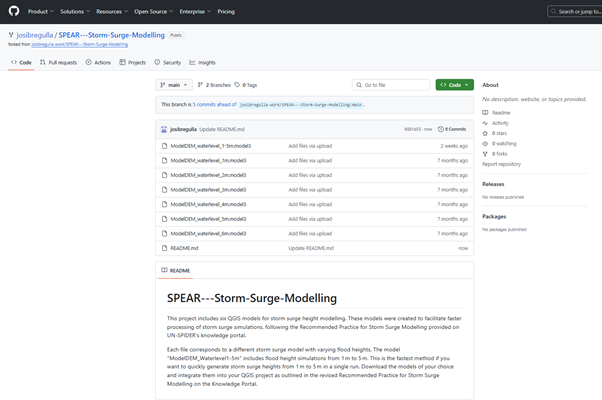Click file icon beside ModelDEM_waterlevel_3m.model3

tap(164, 190)
